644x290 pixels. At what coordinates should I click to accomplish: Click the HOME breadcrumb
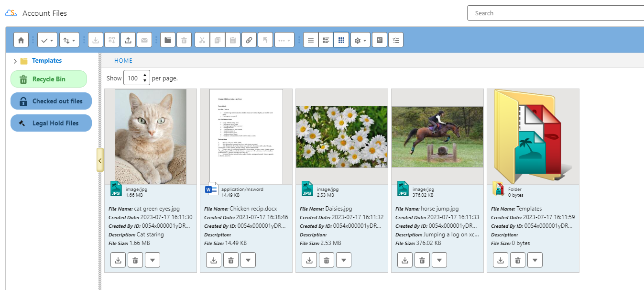(x=123, y=61)
